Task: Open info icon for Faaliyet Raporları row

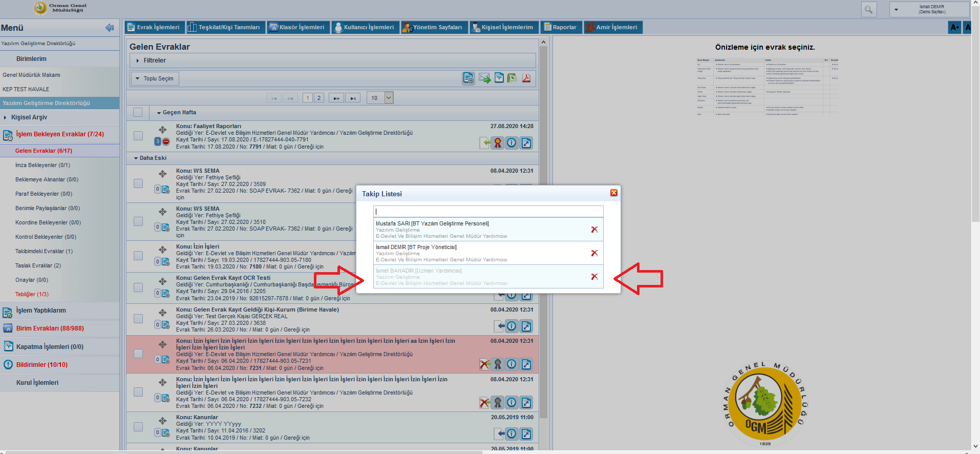Action: pos(512,143)
